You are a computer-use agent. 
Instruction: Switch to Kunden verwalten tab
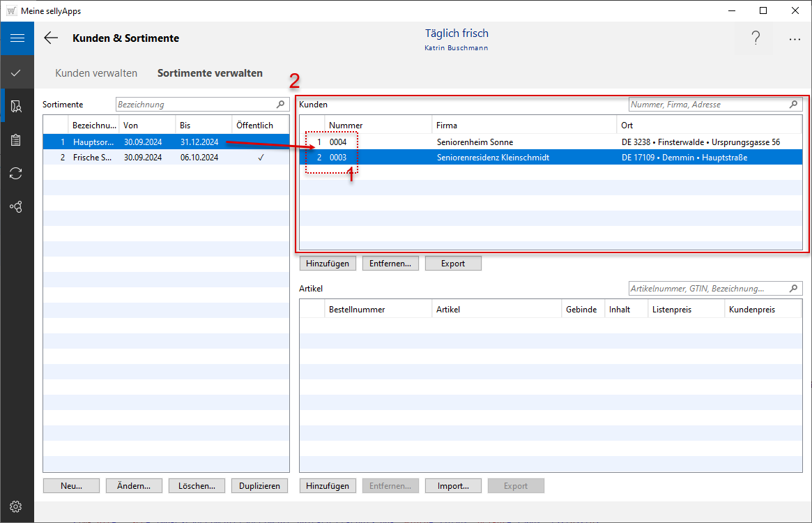96,73
